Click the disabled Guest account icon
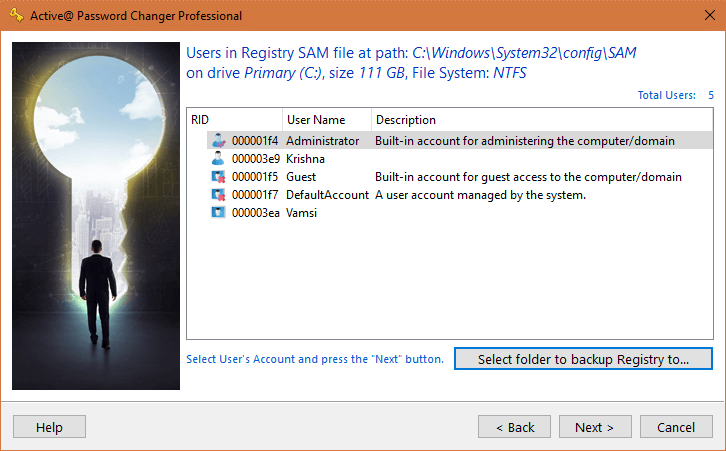Image resolution: width=726 pixels, height=451 pixels. pos(218,176)
